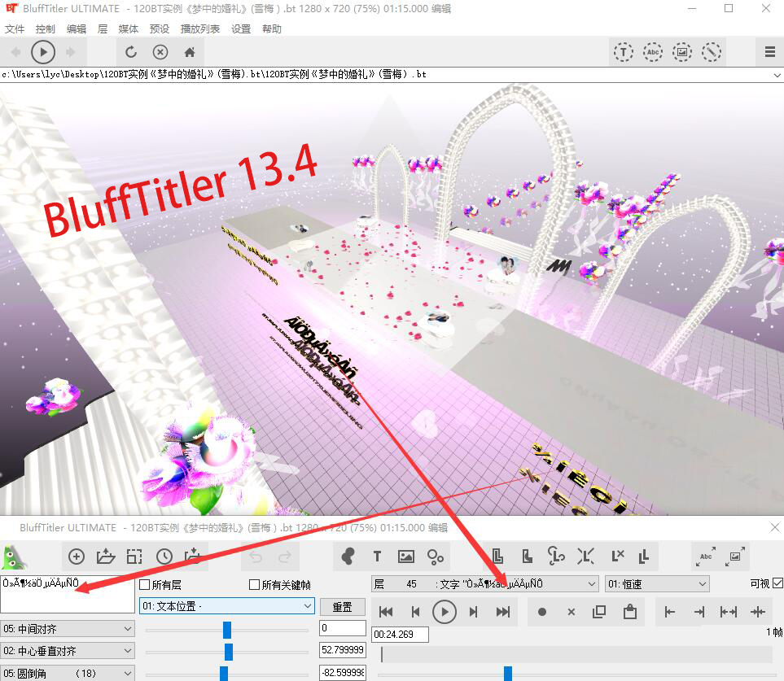Viewport: 784px width, 681px height.
Task: Open the 文件 menu
Action: [x=15, y=28]
